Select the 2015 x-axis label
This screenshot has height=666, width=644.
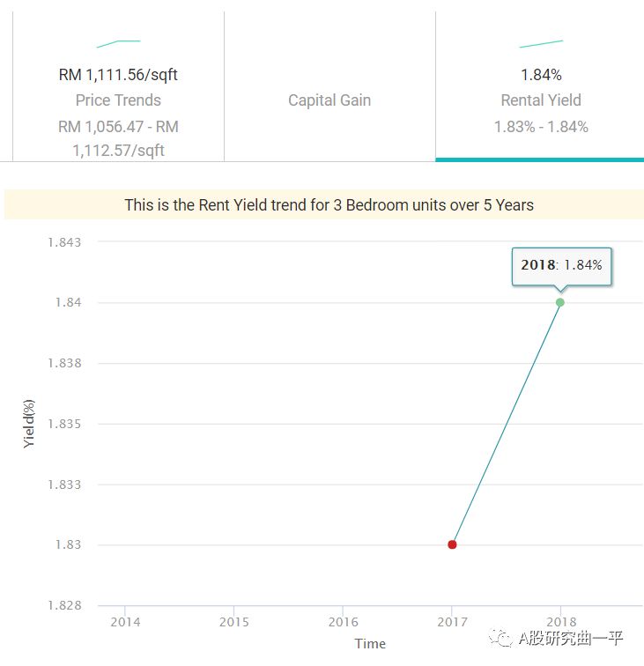(x=233, y=621)
